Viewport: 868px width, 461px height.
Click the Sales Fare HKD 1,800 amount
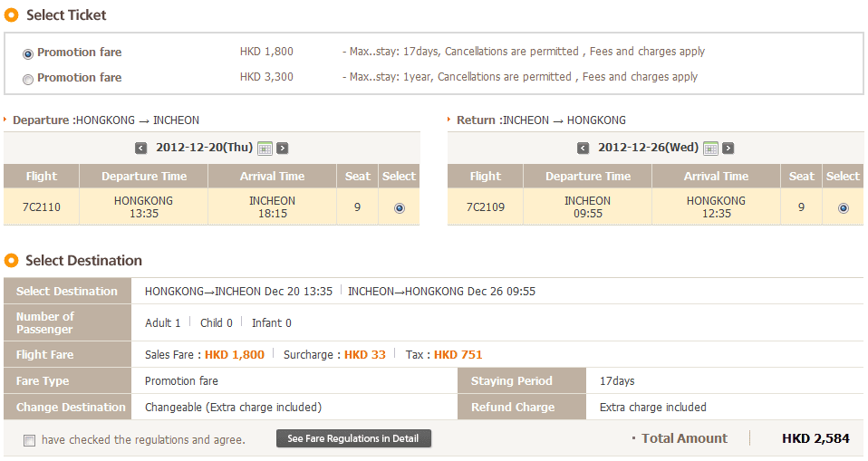click(235, 354)
